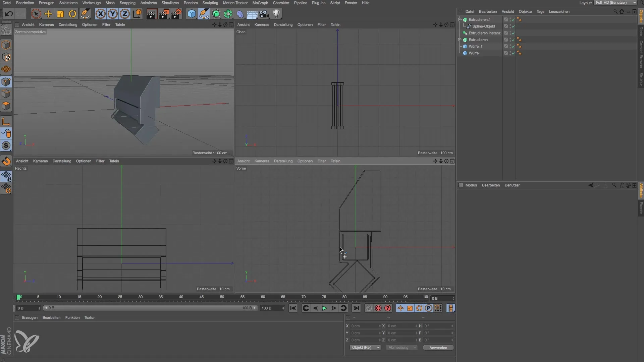Select the Axis mode icon
This screenshot has height=362, width=644.
tap(6, 121)
